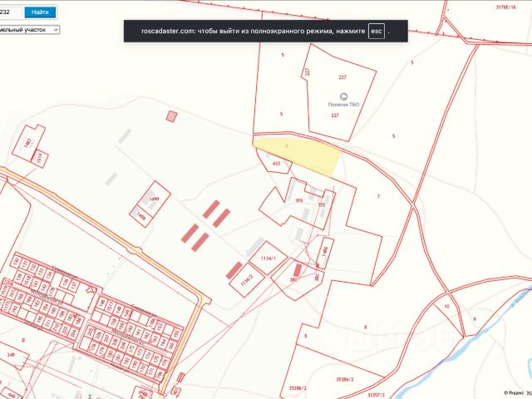
Task: Select parcel labeled 1483
Action: [x=27, y=142]
